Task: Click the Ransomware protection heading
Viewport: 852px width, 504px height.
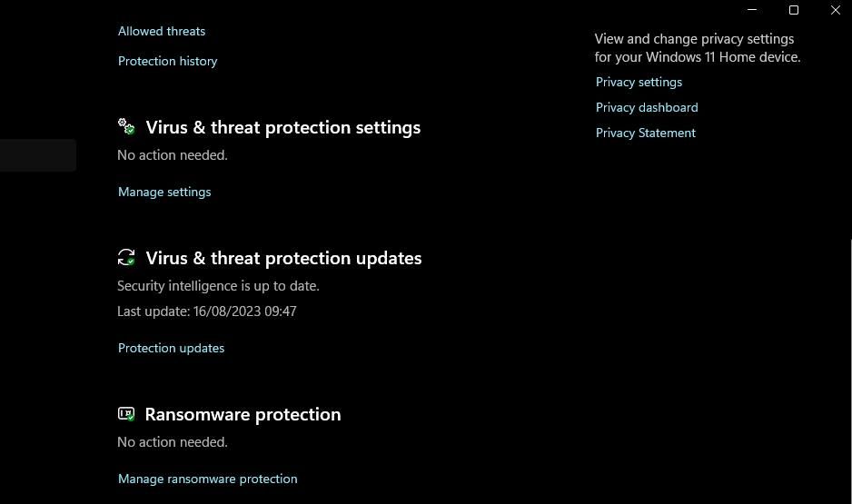Action: point(243,414)
